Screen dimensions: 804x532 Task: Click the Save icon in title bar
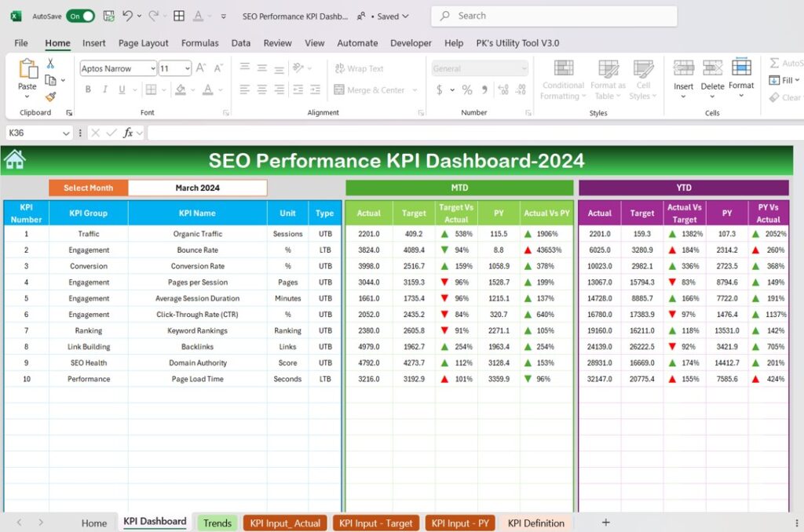click(108, 16)
